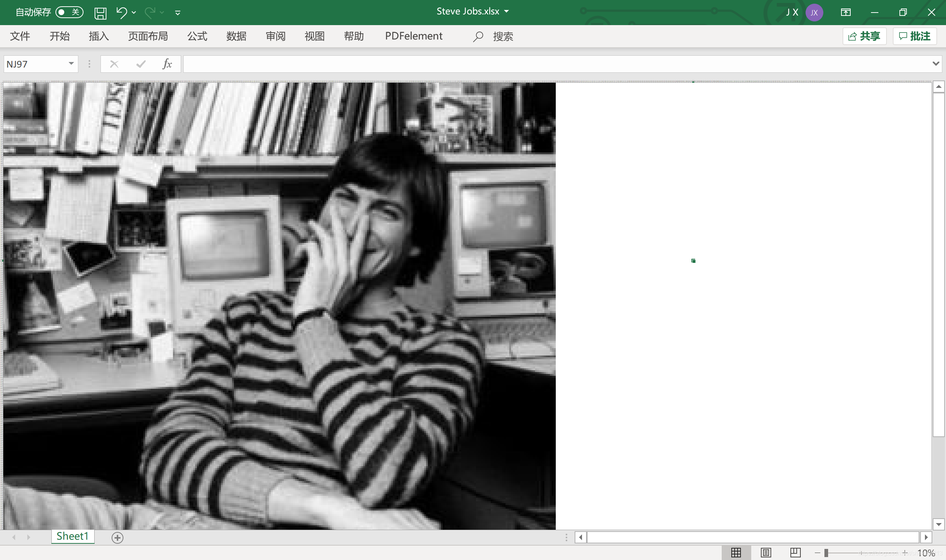Viewport: 946px width, 560px height.
Task: Toggle the AutoSave switch
Action: click(x=69, y=13)
